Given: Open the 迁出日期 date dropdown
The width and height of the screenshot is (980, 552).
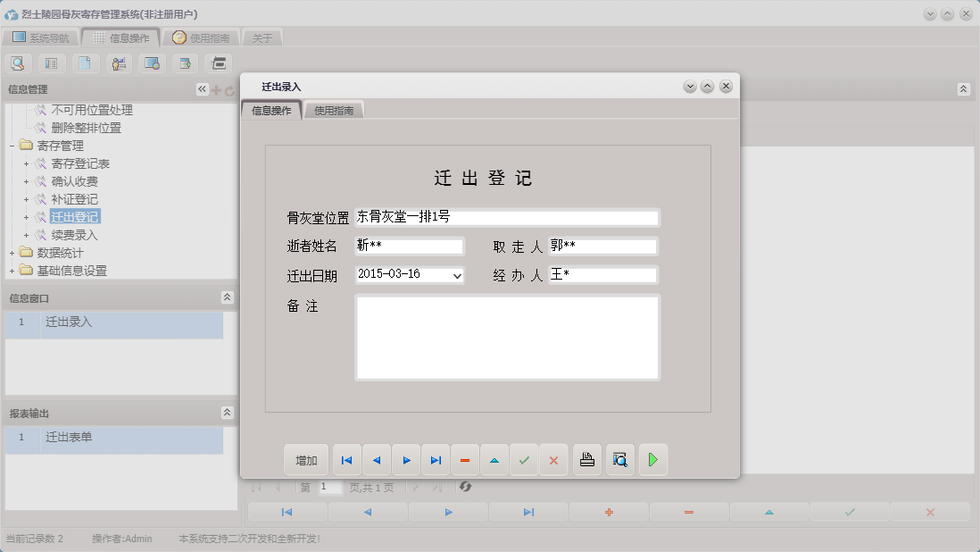Looking at the screenshot, I should 455,276.
